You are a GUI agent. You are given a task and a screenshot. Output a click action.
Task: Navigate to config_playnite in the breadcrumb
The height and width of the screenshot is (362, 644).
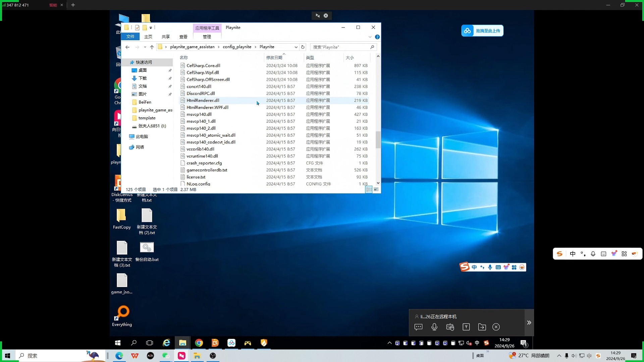coord(237,47)
